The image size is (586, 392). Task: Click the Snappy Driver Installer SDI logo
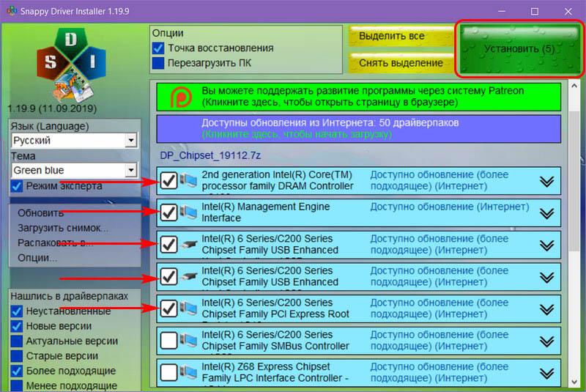click(71, 64)
